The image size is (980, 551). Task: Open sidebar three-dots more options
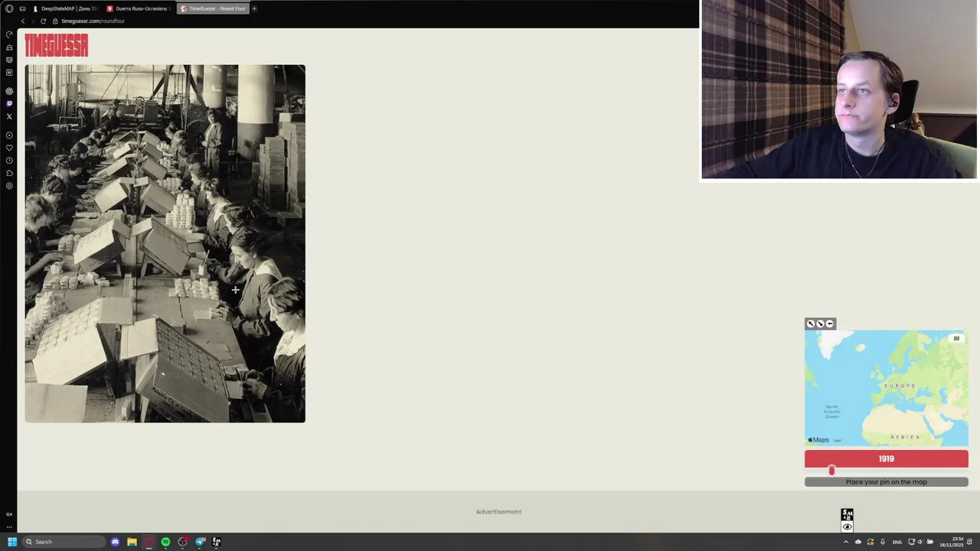[9, 527]
